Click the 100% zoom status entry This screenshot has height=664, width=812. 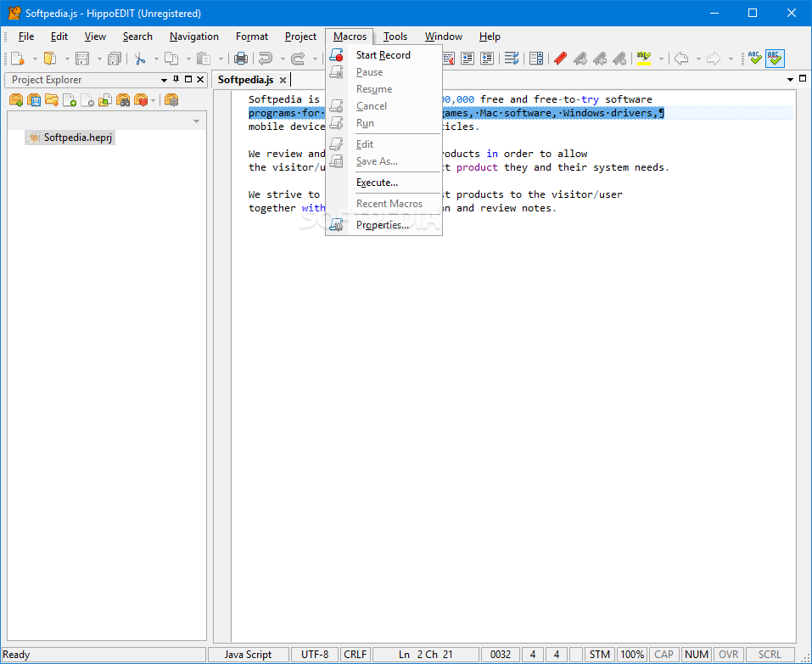pyautogui.click(x=632, y=654)
